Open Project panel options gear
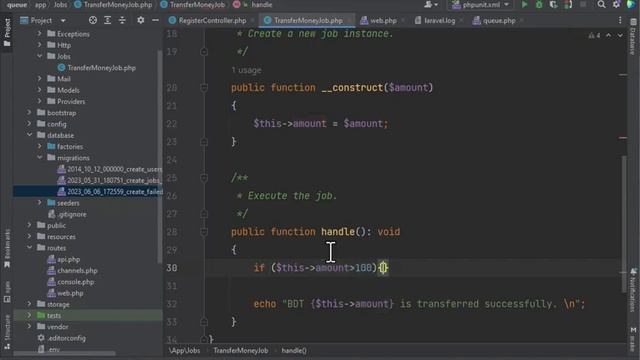 pyautogui.click(x=140, y=20)
